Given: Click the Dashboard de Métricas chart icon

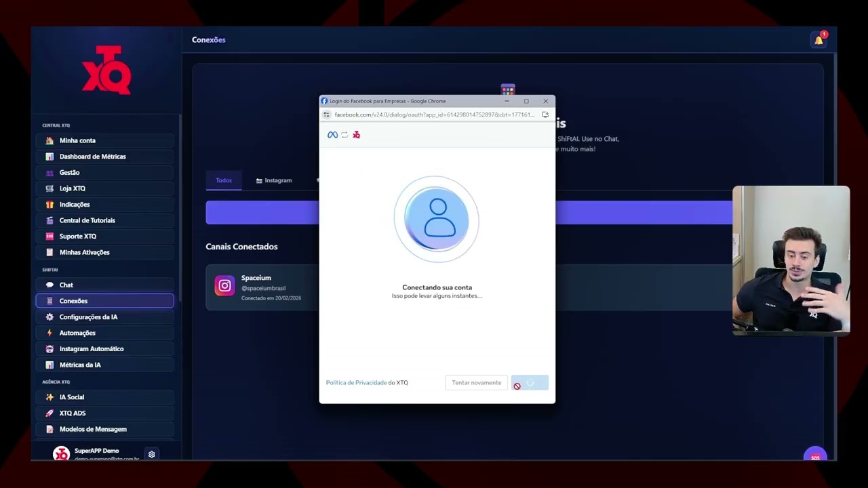Looking at the screenshot, I should (50, 157).
